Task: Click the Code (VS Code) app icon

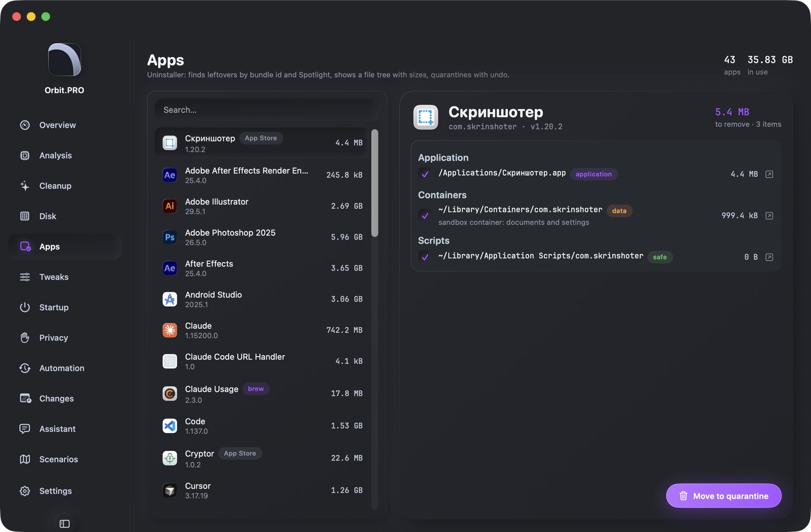Action: [x=170, y=426]
